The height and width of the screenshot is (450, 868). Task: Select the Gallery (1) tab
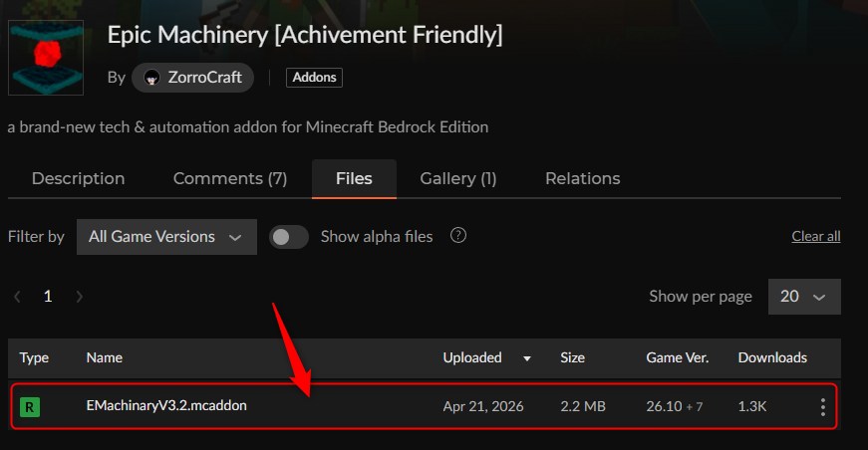point(458,179)
